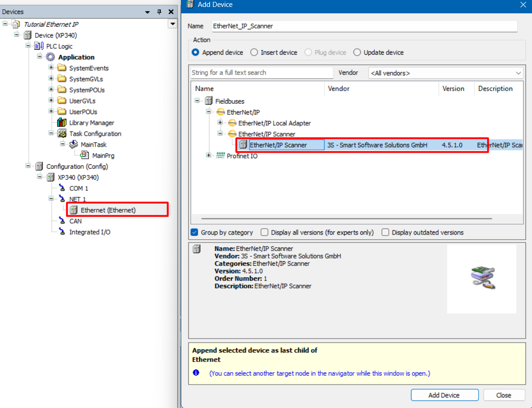This screenshot has width=532, height=408.
Task: Click the Version column header
Action: (453, 89)
